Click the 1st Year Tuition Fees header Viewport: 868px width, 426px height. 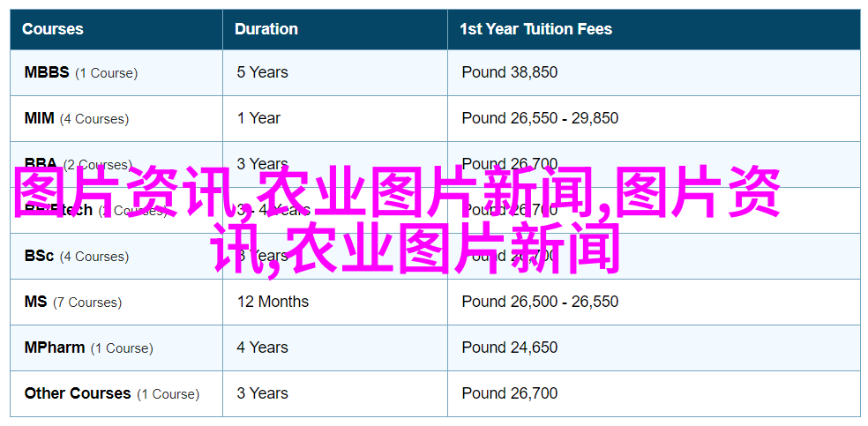(535, 29)
